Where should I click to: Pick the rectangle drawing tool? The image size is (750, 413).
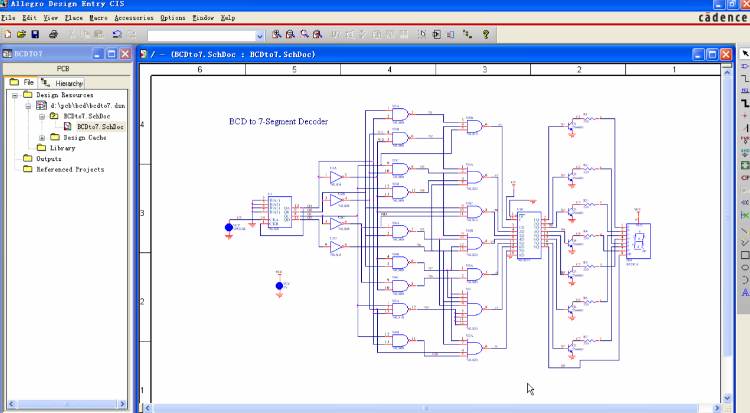tap(744, 255)
